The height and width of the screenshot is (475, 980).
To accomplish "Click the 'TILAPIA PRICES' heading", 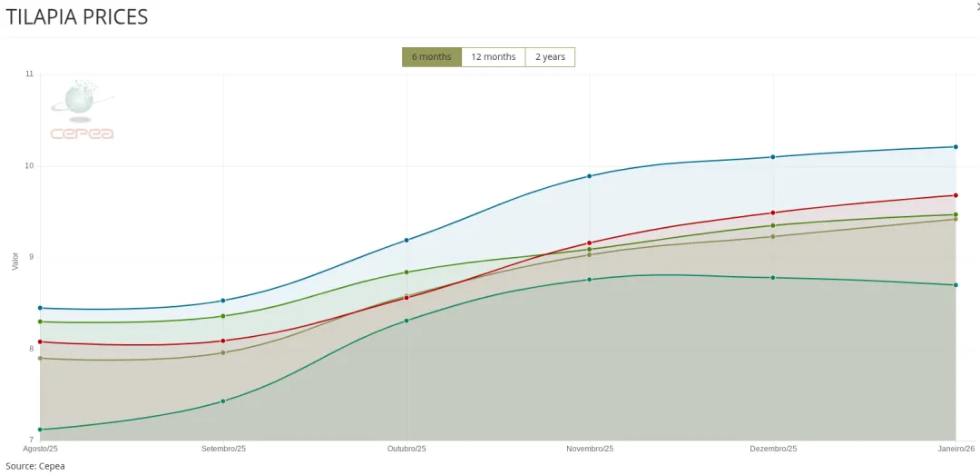I will [77, 17].
